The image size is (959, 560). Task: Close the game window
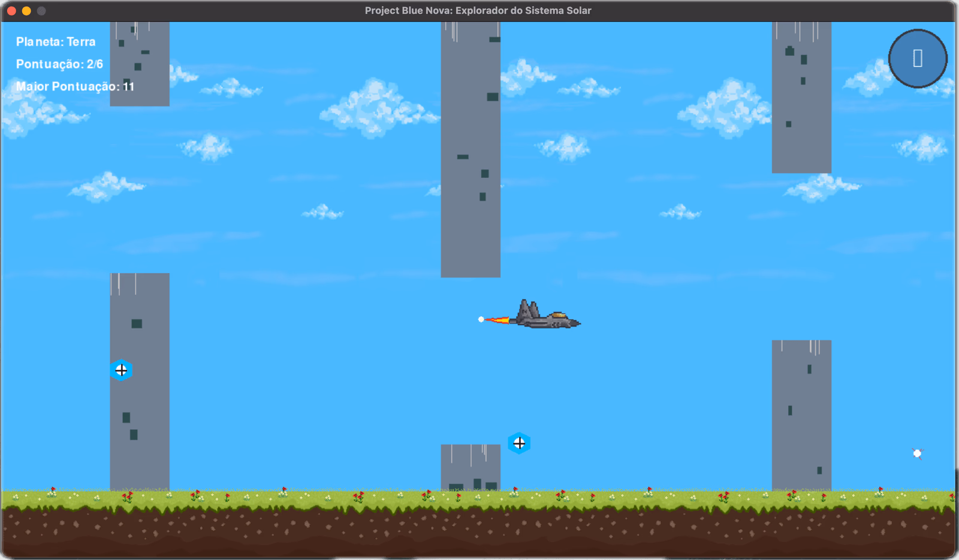[x=11, y=11]
